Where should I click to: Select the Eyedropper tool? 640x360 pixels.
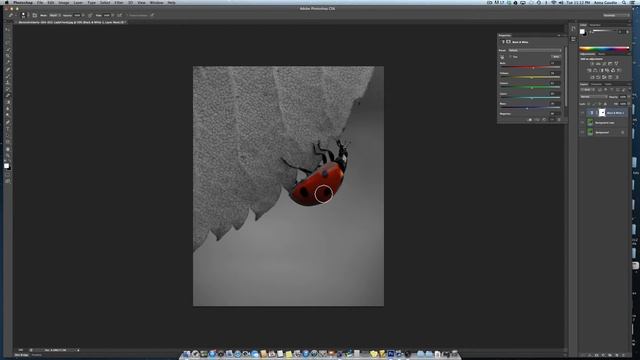(8, 62)
